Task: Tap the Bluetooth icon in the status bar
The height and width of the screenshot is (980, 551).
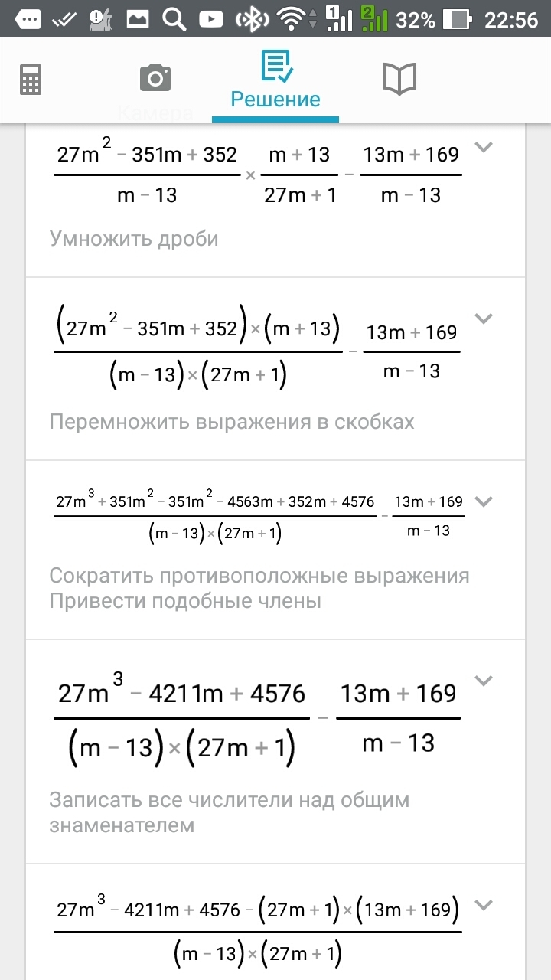Action: pos(250,19)
